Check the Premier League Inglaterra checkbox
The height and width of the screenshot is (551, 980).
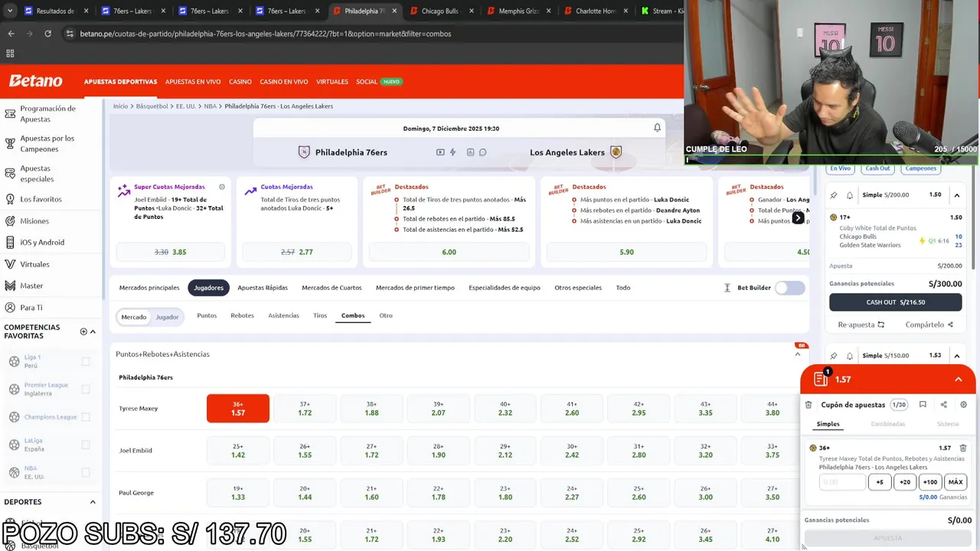coord(86,389)
